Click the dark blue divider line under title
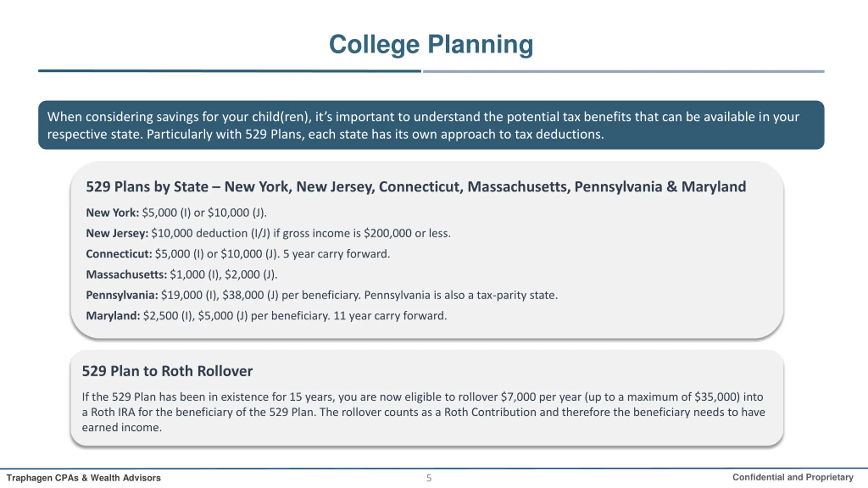The width and height of the screenshot is (868, 488). point(230,71)
